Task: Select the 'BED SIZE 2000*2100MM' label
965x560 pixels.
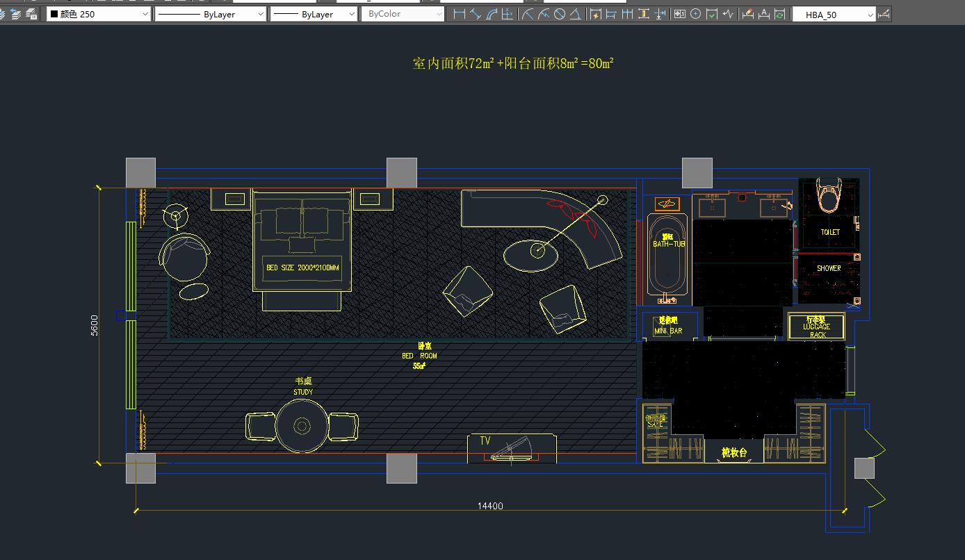Action: point(303,267)
